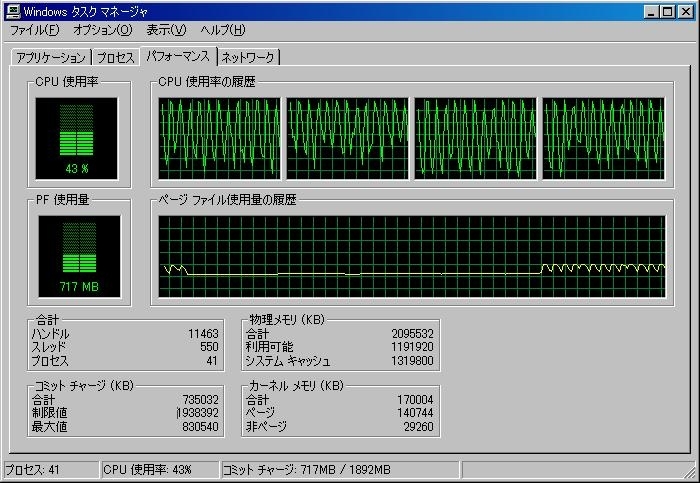Click the システム キャッシュ label
This screenshot has height=483, width=700.
click(x=288, y=361)
